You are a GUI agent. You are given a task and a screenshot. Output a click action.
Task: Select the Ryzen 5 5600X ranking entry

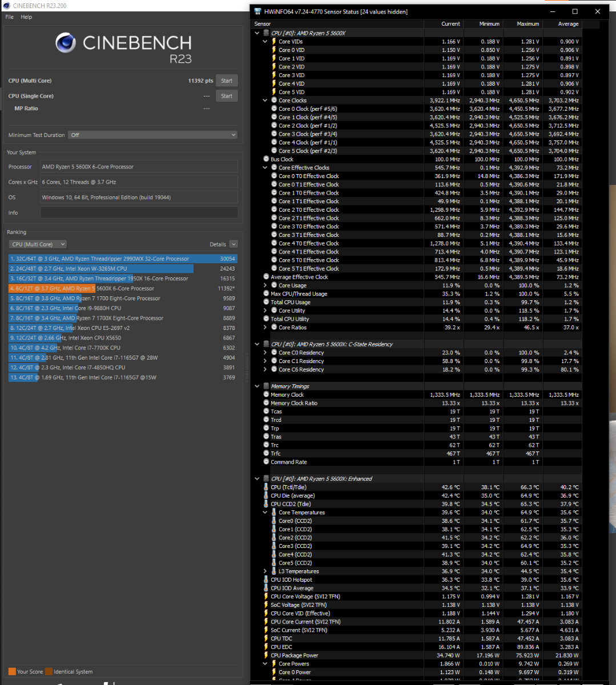[123, 288]
